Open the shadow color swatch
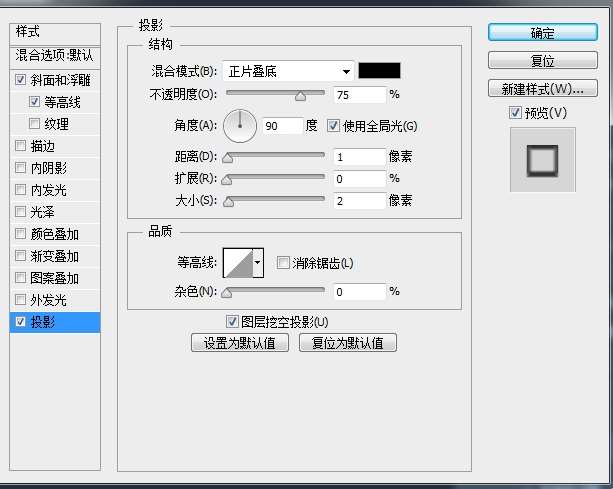The image size is (613, 489). point(379,71)
